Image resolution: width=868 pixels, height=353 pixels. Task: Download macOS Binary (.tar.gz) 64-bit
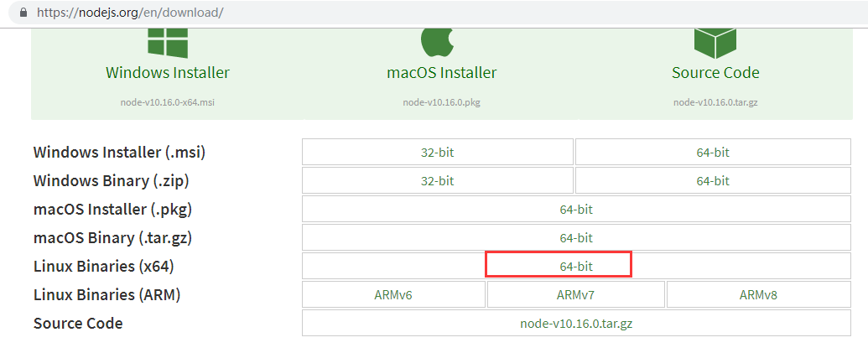click(576, 238)
